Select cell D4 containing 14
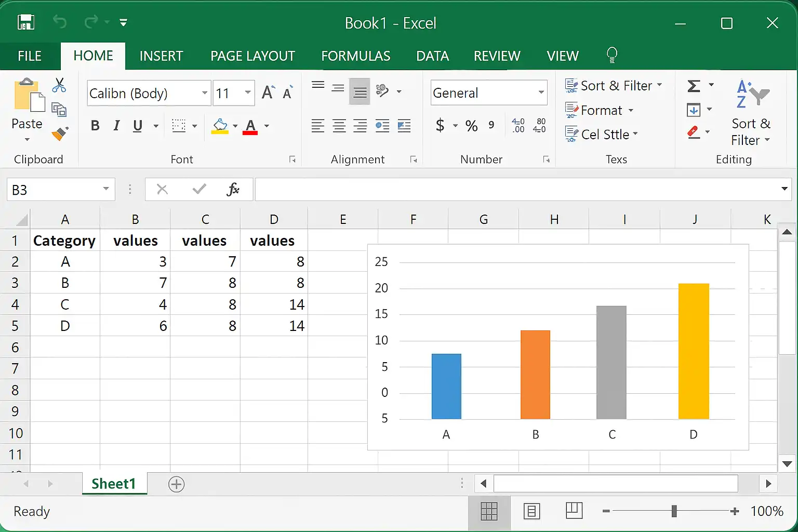This screenshot has width=798, height=532. pyautogui.click(x=274, y=304)
